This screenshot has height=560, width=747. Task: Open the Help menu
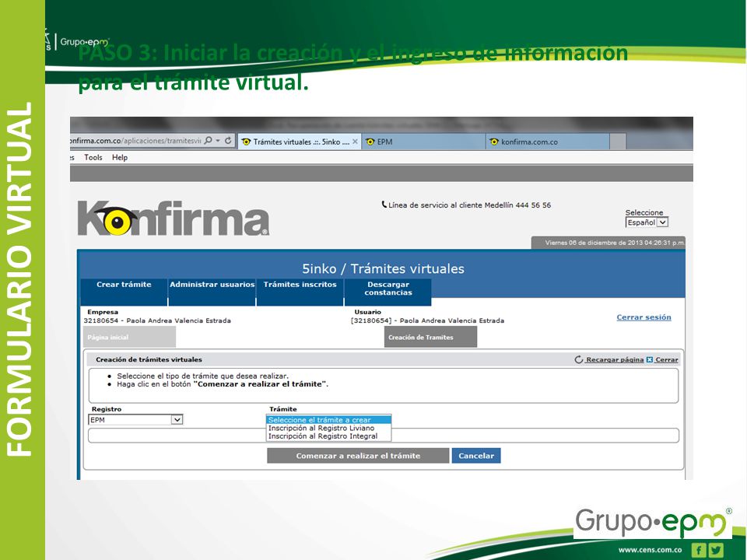click(120, 157)
